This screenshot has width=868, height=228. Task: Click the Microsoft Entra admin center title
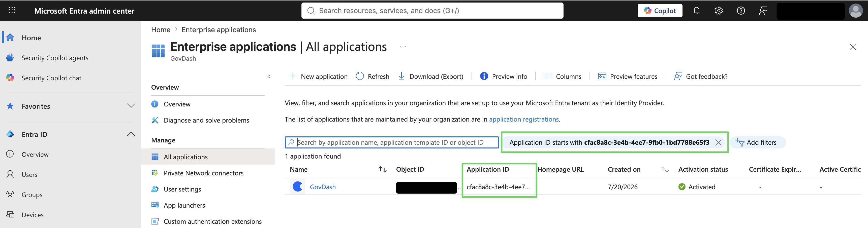84,11
